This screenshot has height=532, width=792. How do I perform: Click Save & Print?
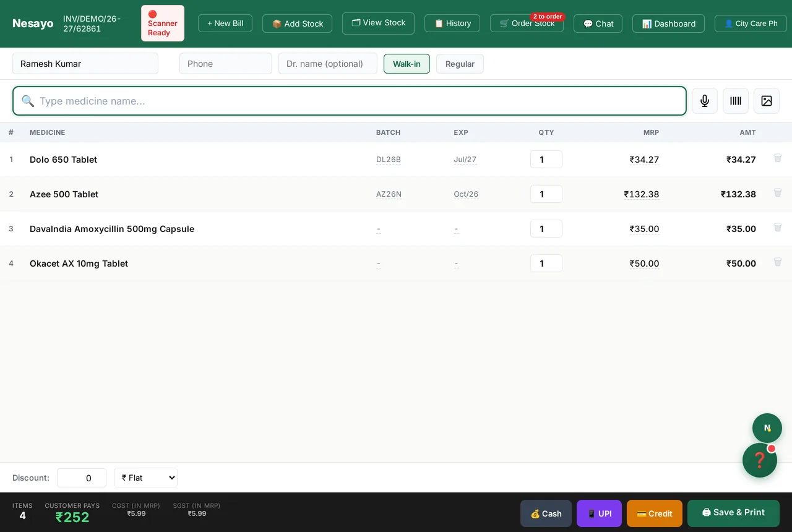tap(733, 513)
